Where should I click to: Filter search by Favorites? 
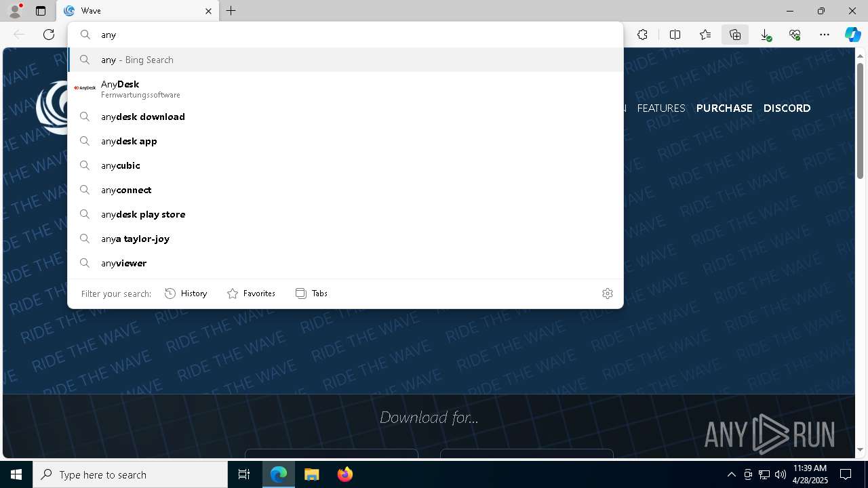click(x=251, y=293)
